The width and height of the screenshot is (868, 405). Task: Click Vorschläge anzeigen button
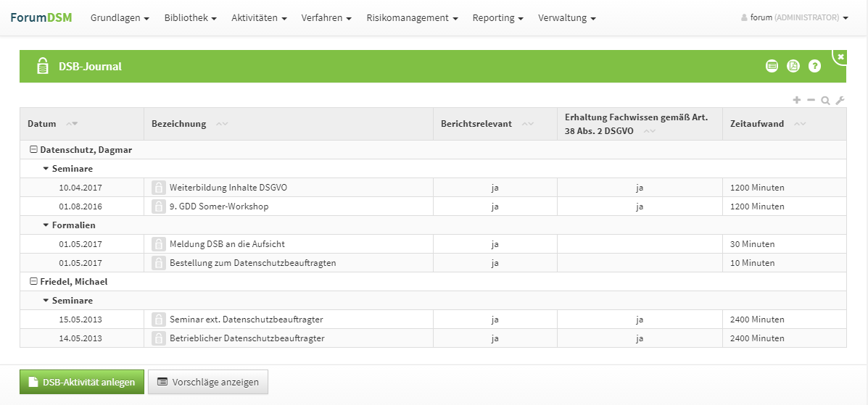(x=208, y=382)
